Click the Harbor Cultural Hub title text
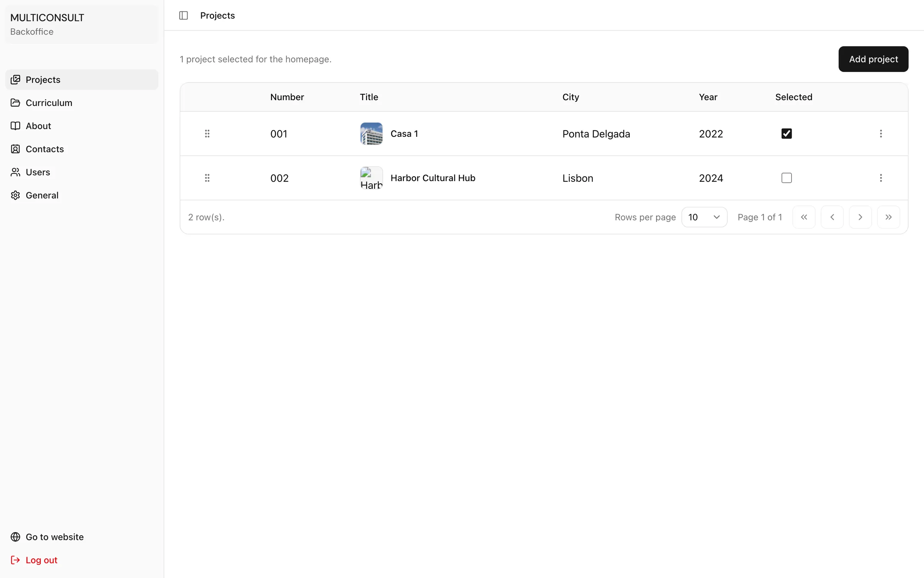The height and width of the screenshot is (578, 924). pyautogui.click(x=433, y=178)
